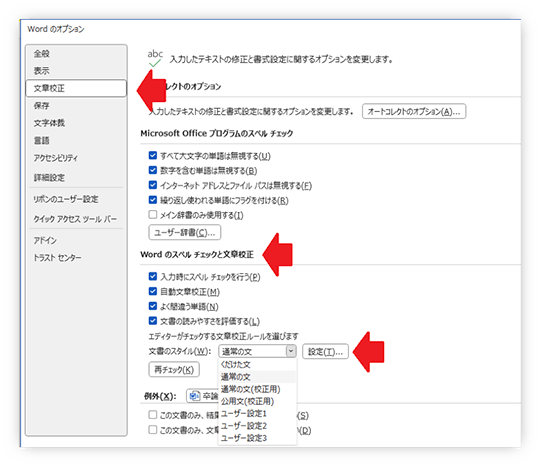Enable first この文書のみ checkbox ending (S)
Image resolution: width=539 pixels, height=466 pixels.
153,415
